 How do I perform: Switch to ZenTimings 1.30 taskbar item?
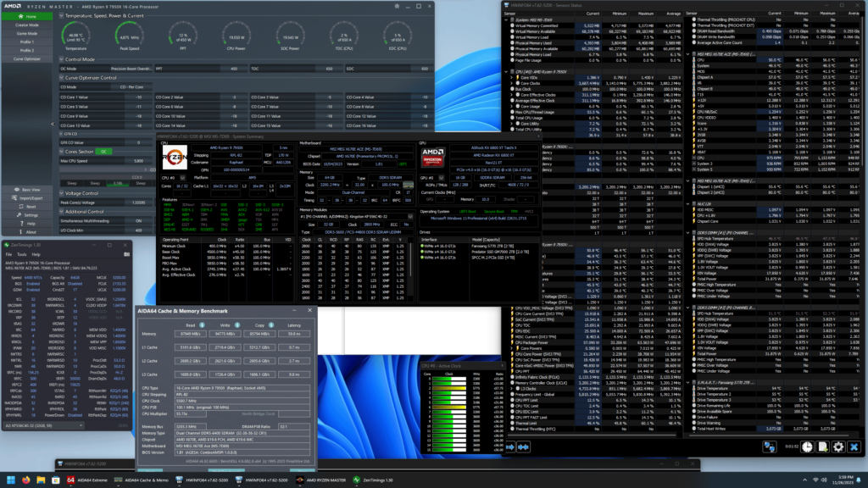pos(373,480)
